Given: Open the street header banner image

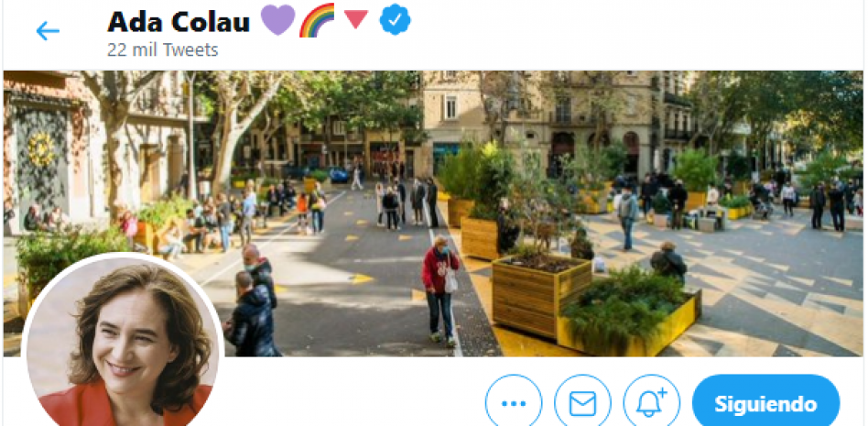Looking at the screenshot, I should tap(433, 213).
